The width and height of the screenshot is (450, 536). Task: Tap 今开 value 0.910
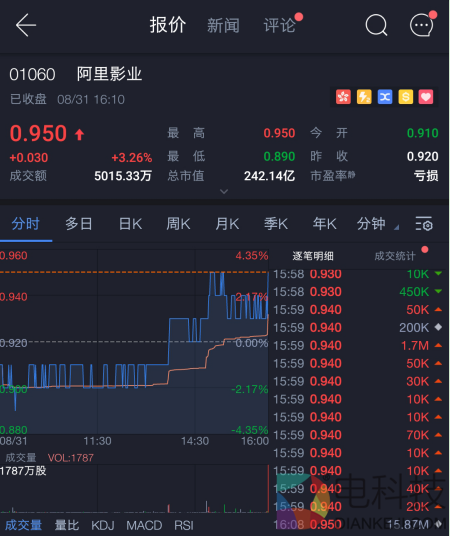[x=423, y=133]
